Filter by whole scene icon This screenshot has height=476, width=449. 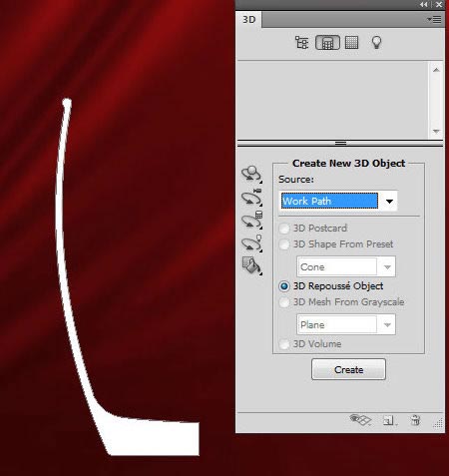[301, 43]
